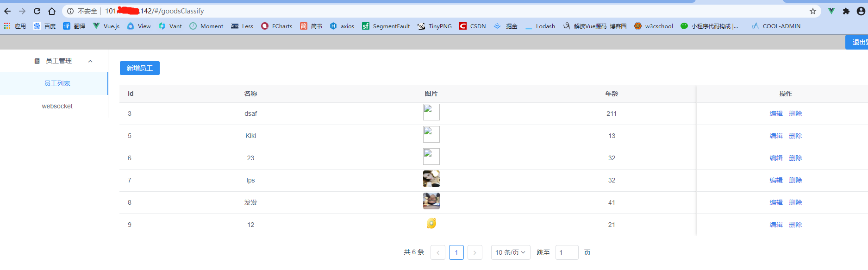The height and width of the screenshot is (270, 868).
Task: Delete employee id 6 with 删除
Action: 795,158
